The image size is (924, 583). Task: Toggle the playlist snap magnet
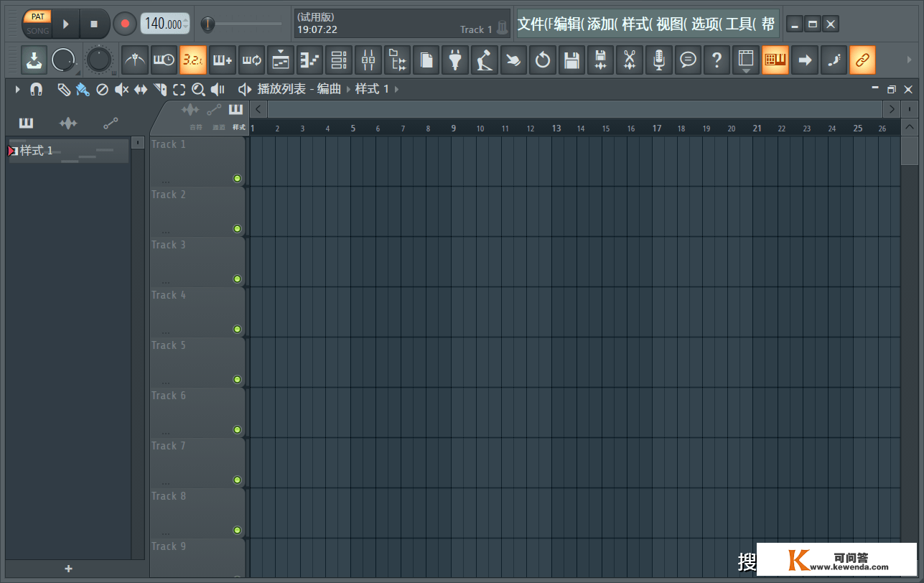(x=36, y=89)
